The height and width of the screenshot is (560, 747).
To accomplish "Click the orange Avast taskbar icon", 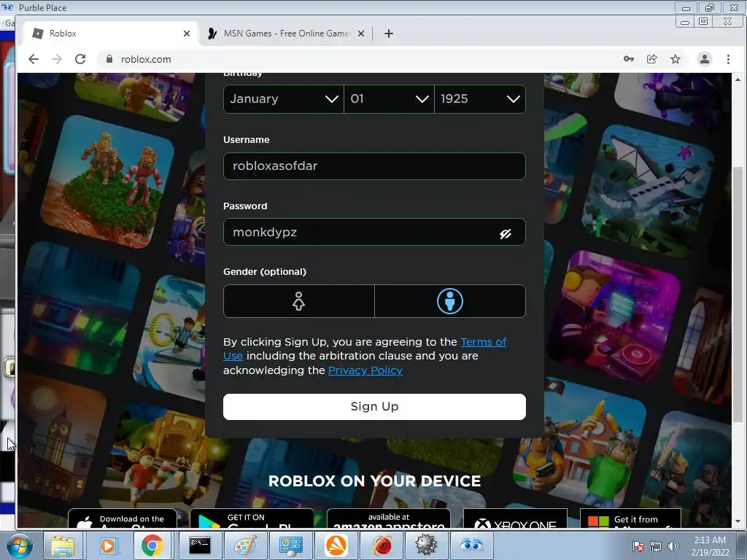I will (336, 545).
